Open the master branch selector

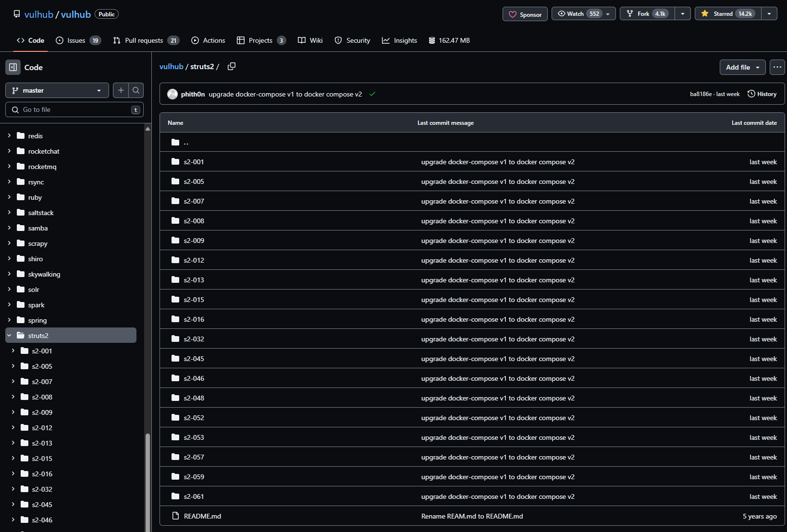click(x=57, y=90)
